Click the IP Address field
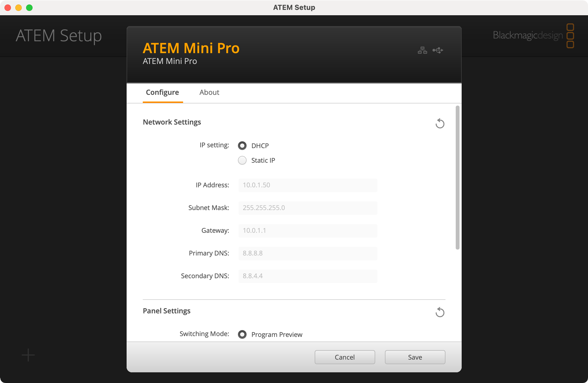This screenshot has height=383, width=588. (308, 185)
